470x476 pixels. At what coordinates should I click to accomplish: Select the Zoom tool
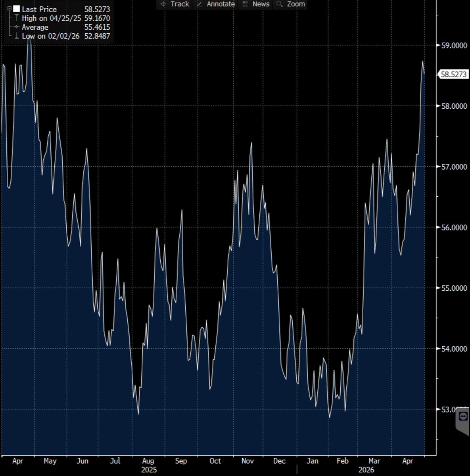point(291,4)
